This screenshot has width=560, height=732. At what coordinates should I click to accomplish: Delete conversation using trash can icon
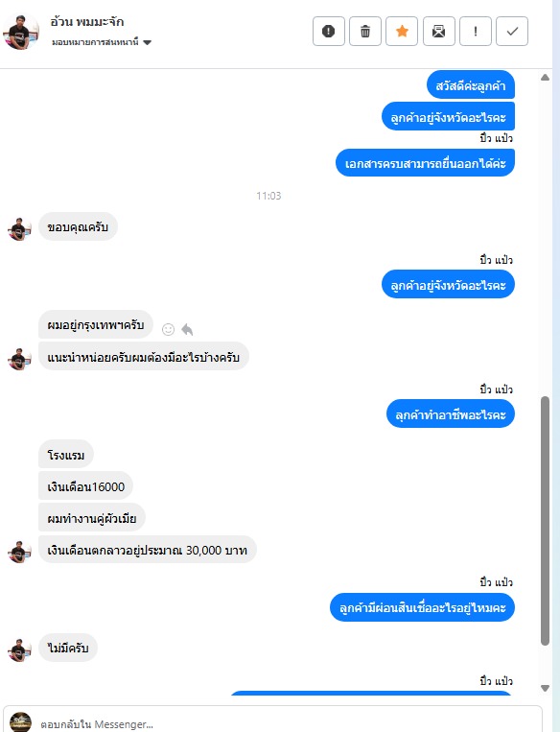(x=365, y=32)
